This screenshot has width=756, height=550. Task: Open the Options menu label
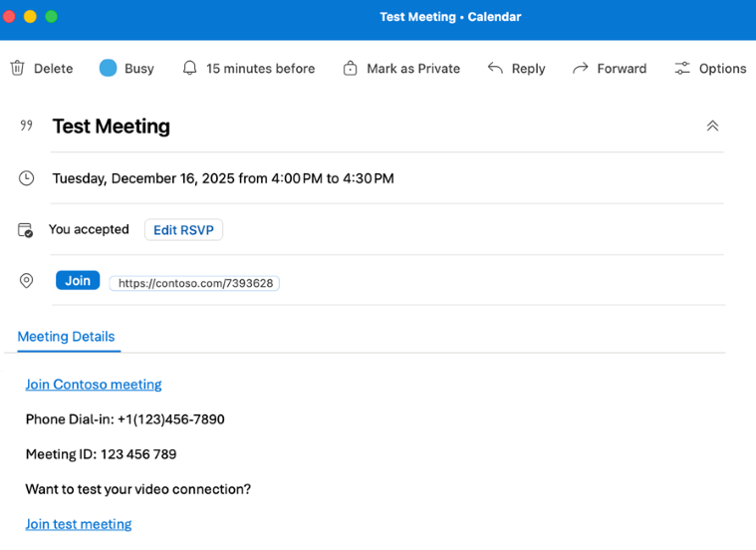coord(722,69)
